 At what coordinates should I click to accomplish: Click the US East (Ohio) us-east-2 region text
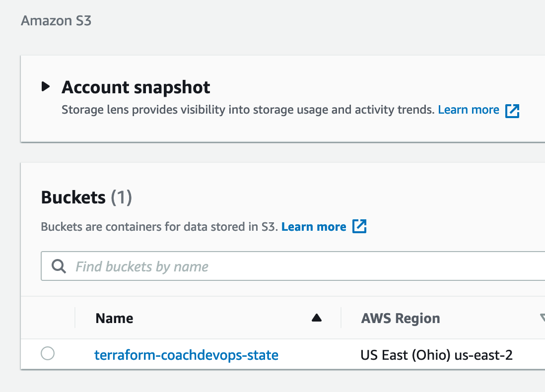[436, 355]
